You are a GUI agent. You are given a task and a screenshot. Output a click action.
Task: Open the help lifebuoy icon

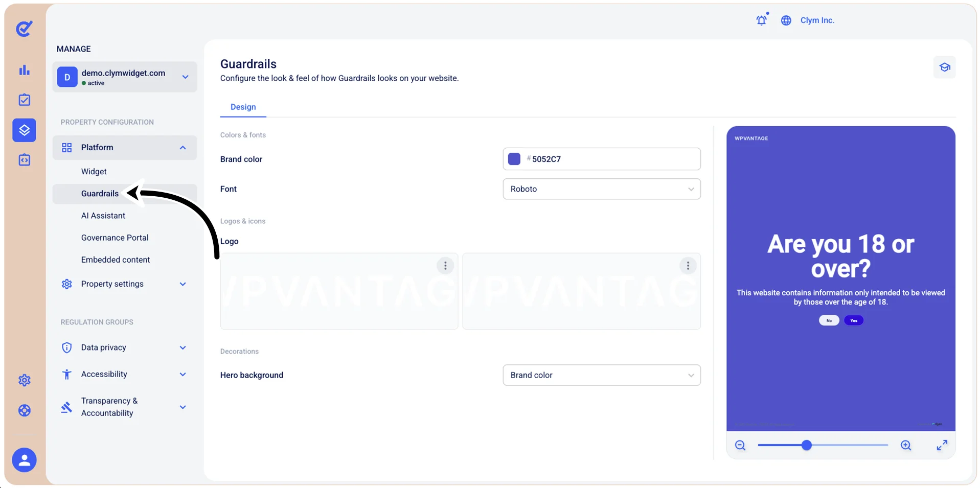coord(24,410)
